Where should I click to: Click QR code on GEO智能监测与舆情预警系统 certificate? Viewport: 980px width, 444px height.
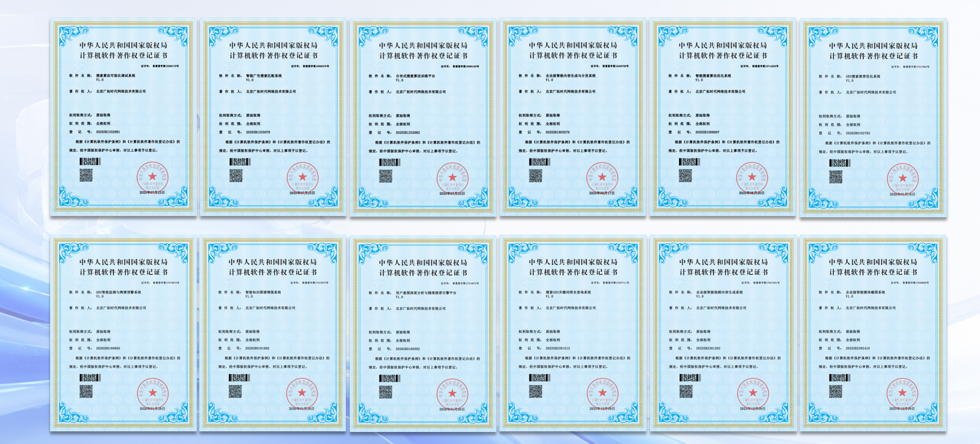pyautogui.click(x=86, y=391)
